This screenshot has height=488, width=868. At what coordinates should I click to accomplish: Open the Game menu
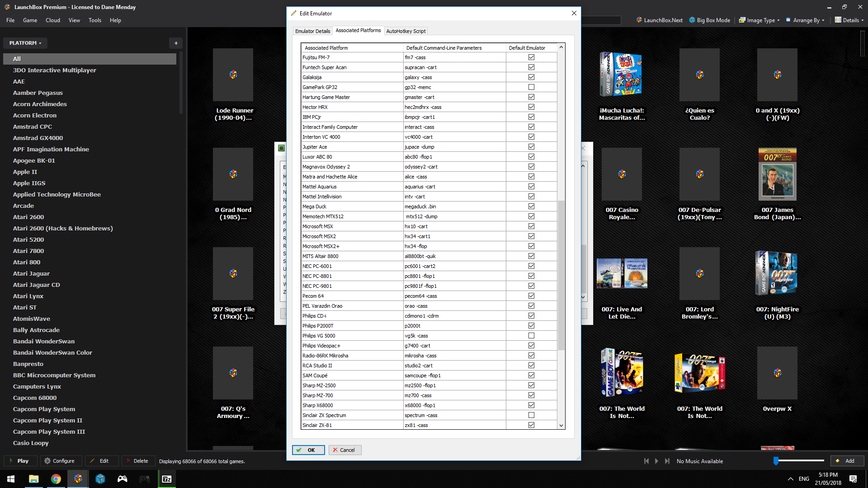30,20
